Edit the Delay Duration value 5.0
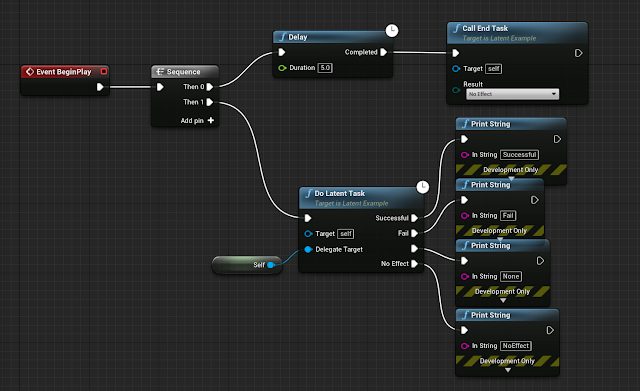The height and width of the screenshot is (391, 640). [325, 68]
